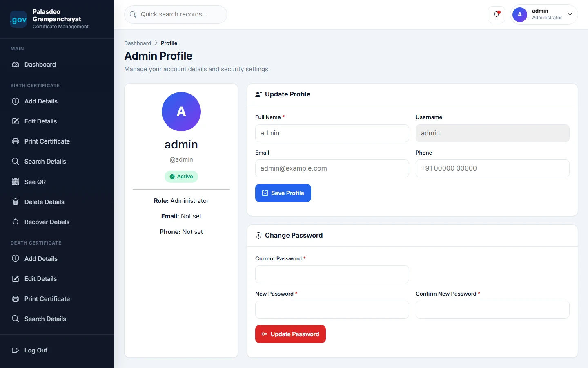Click Birth Certificate Search Details magnifier icon
The image size is (588, 368).
[x=16, y=161]
